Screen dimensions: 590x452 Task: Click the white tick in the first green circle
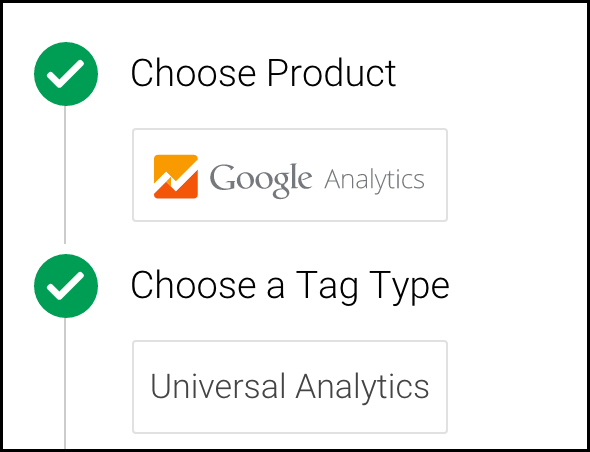pos(65,73)
